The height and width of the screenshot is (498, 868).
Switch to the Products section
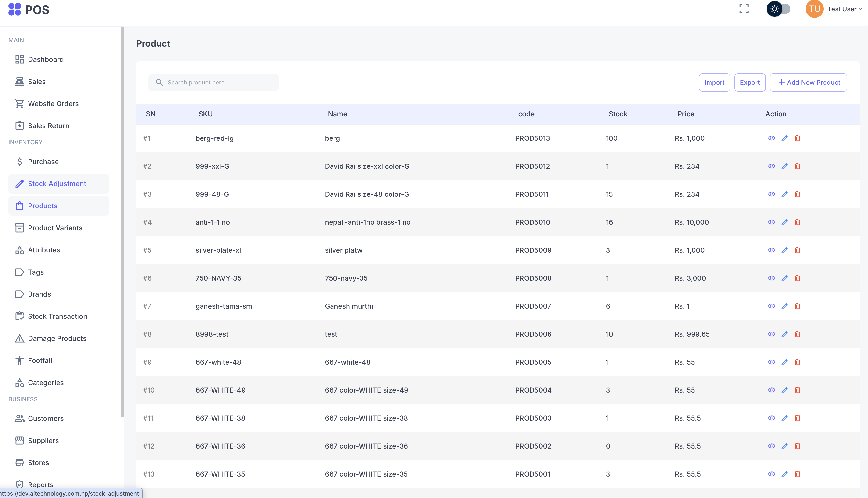click(x=43, y=206)
